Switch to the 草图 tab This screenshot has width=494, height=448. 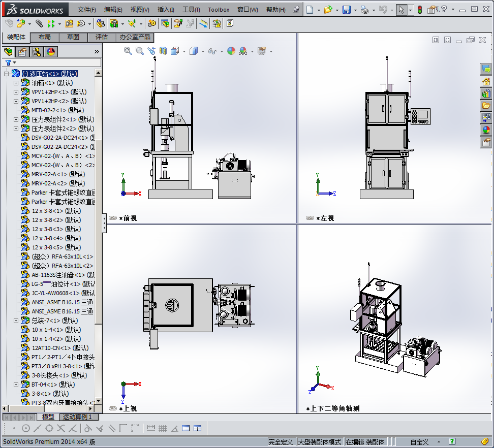pyautogui.click(x=73, y=37)
